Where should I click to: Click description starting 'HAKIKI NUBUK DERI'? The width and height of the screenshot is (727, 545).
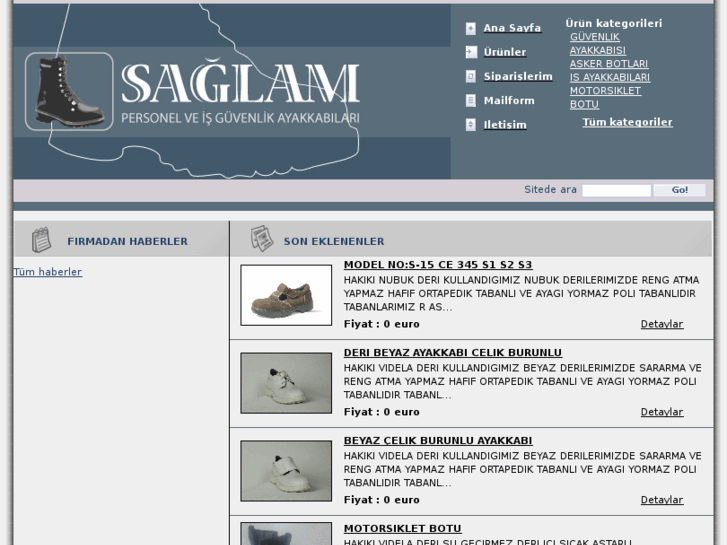click(521, 293)
